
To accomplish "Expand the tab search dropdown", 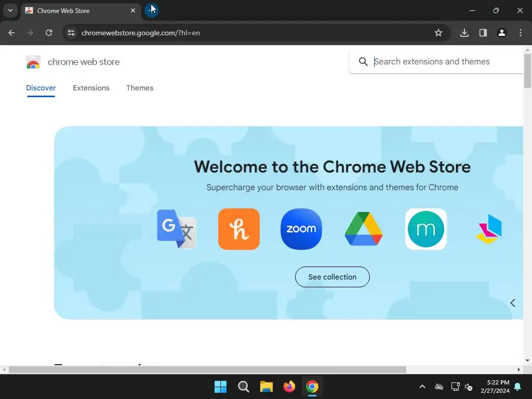I will point(10,10).
